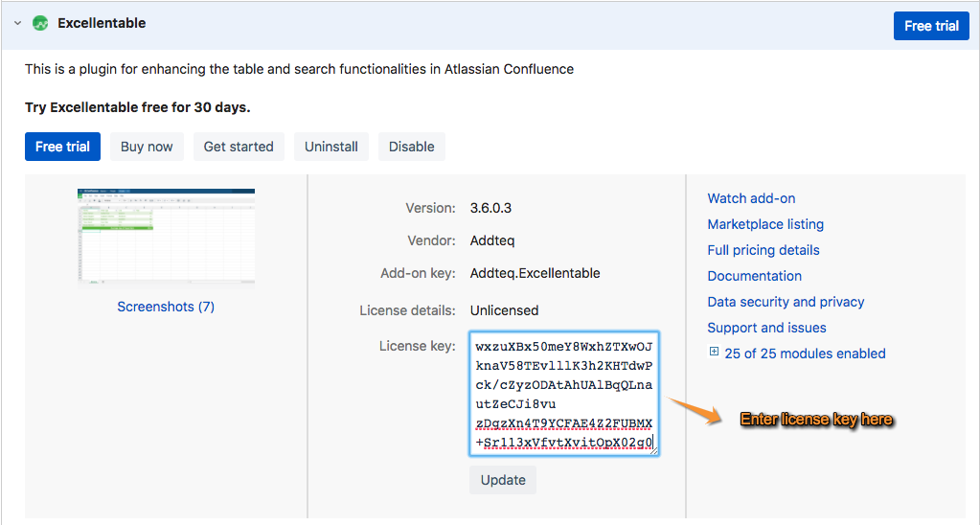The width and height of the screenshot is (980, 525).
Task: Click the Buy now button
Action: tap(147, 147)
